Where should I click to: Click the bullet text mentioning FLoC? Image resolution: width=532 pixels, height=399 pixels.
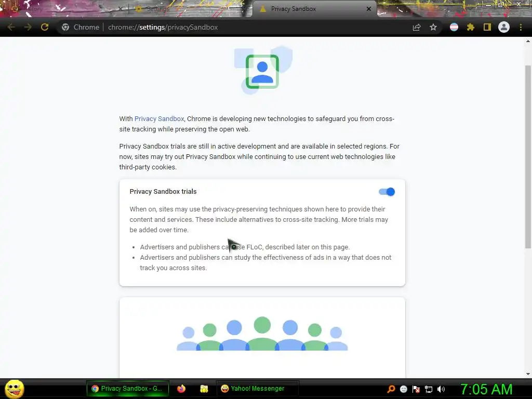245,247
